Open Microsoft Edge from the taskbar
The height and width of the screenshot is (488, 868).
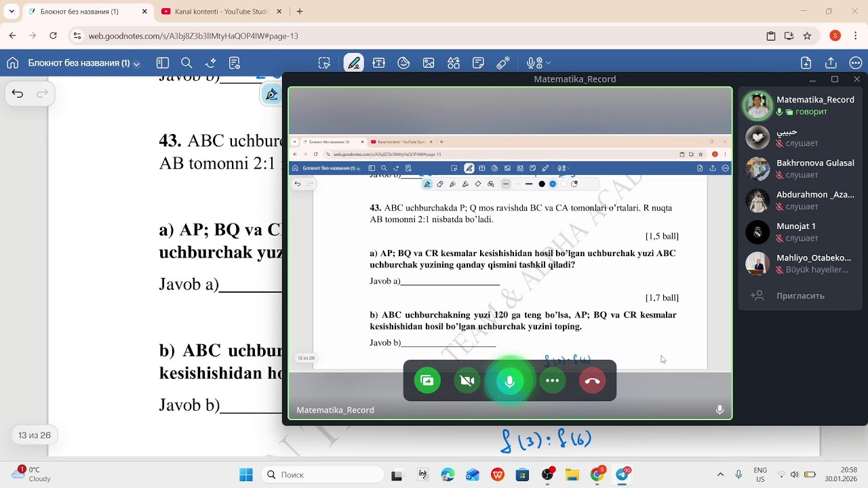click(x=448, y=474)
